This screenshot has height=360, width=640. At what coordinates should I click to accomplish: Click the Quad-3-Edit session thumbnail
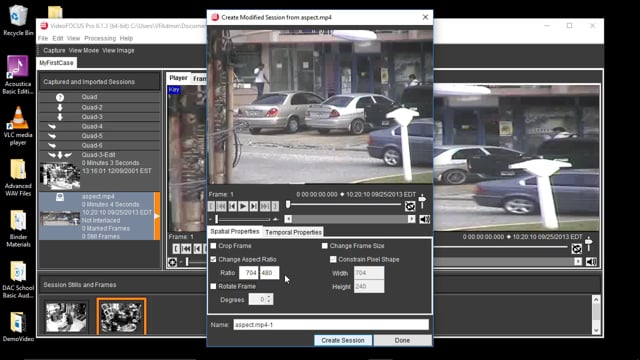pos(60,176)
